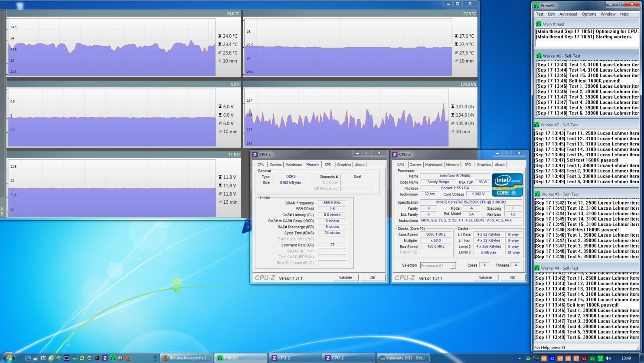Click the volume speaker tray icon

(608, 358)
